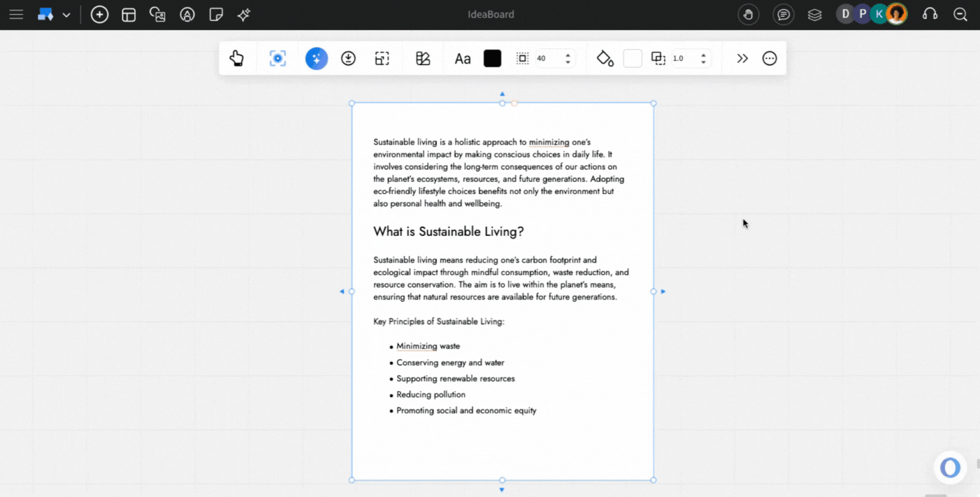Screen dimensions: 980x497
Task: Click the bullet Conserving energy and water
Action: click(x=450, y=363)
